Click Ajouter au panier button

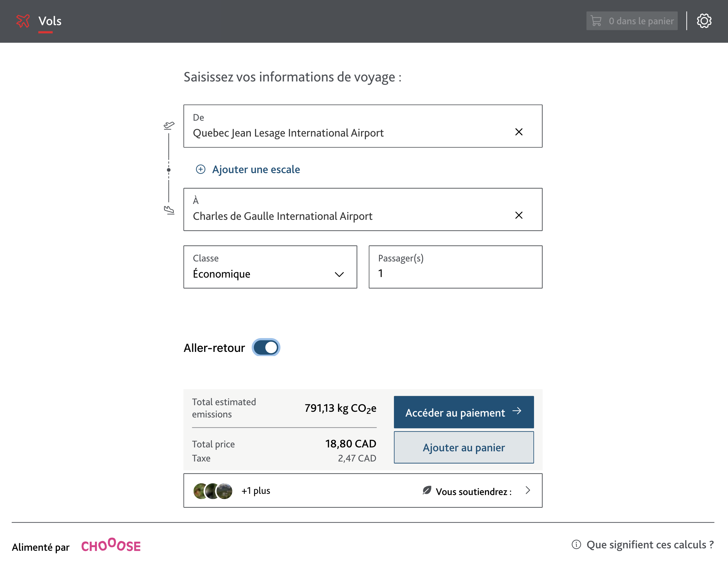coord(463,447)
